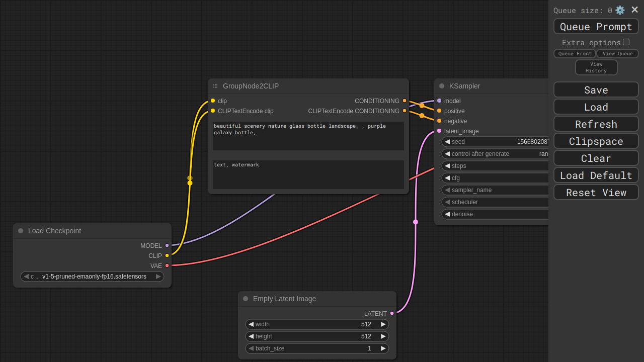Increase width with the right arrow
The height and width of the screenshot is (362, 644).
pos(383,324)
